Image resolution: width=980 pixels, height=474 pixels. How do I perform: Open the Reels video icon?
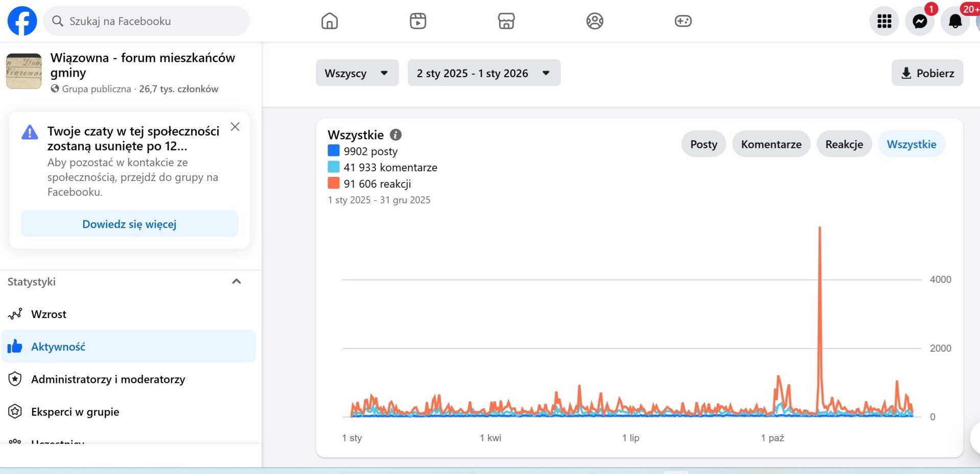pyautogui.click(x=418, y=21)
